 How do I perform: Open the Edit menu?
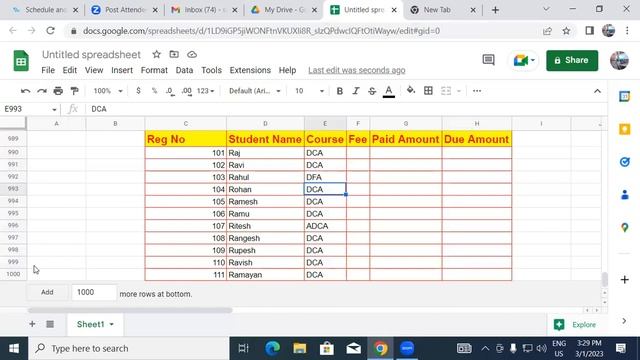69,70
